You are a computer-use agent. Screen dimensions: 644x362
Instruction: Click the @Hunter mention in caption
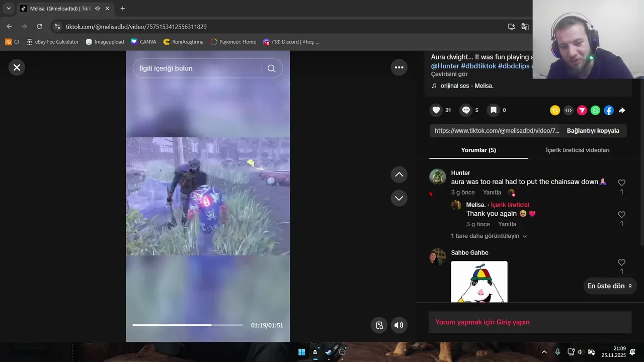[445, 66]
